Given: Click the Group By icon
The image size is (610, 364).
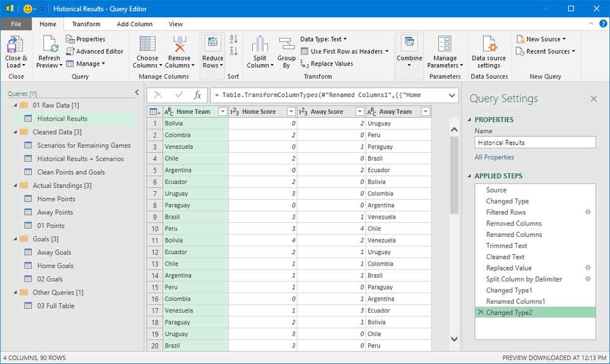Looking at the screenshot, I should (x=287, y=43).
